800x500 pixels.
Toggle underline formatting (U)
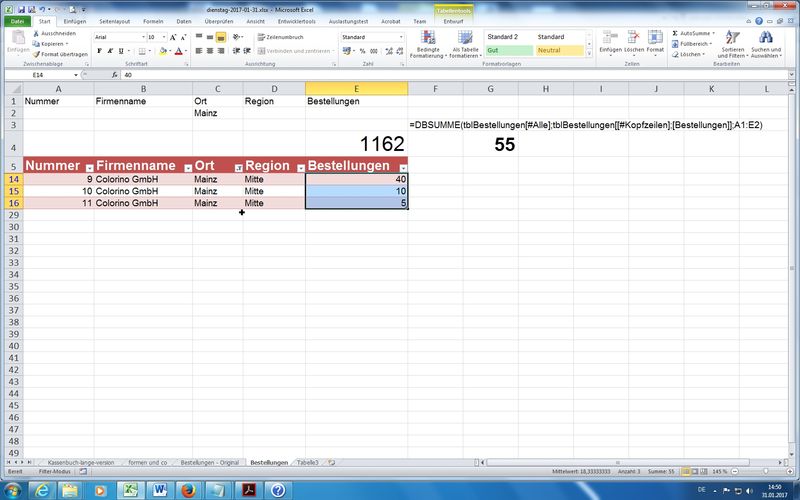point(121,51)
